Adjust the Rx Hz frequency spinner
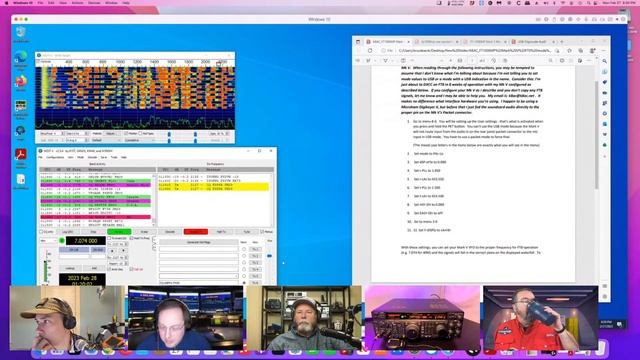Image resolution: width=640 pixels, height=360 pixels. [118, 258]
